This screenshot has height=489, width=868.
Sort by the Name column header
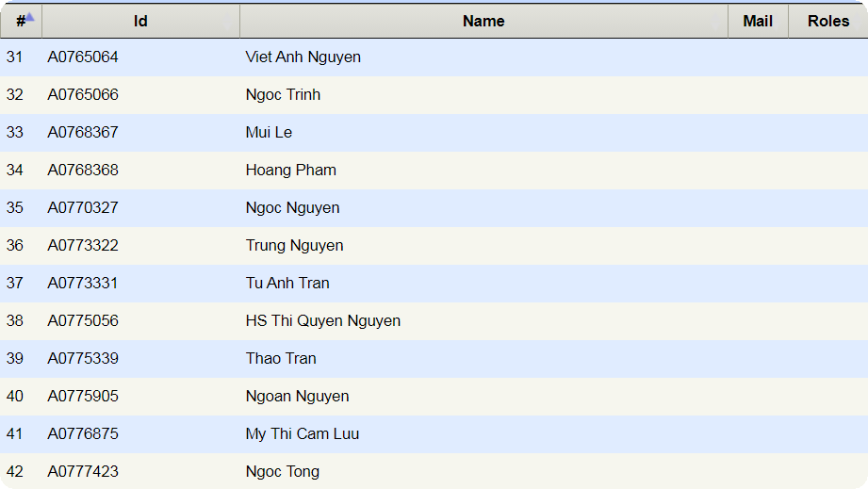(x=483, y=21)
